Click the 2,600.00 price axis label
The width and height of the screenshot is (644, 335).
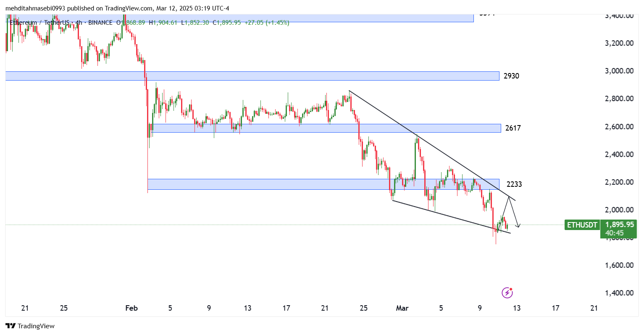(x=619, y=127)
